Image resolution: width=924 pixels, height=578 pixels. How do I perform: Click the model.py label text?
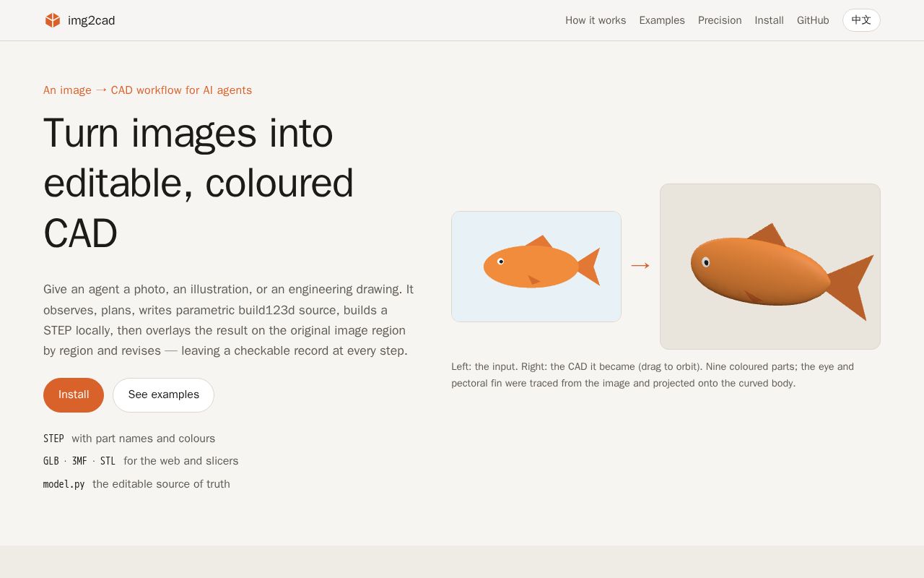click(x=64, y=484)
